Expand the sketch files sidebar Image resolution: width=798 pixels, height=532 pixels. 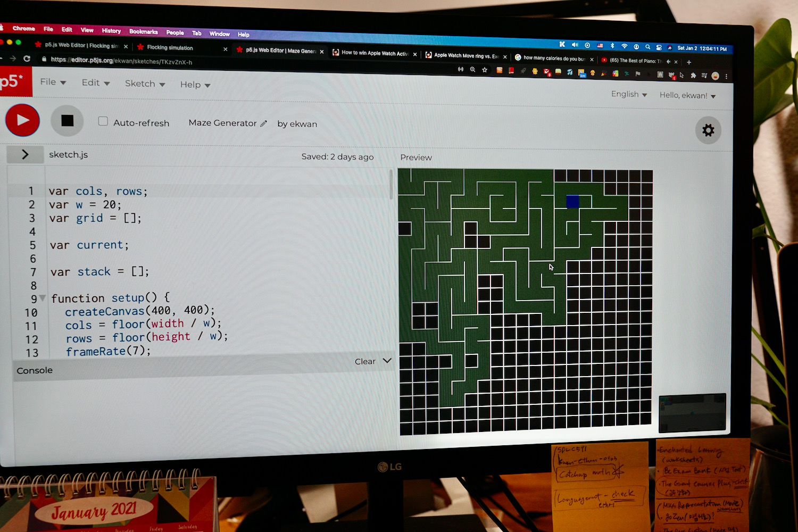click(x=25, y=154)
